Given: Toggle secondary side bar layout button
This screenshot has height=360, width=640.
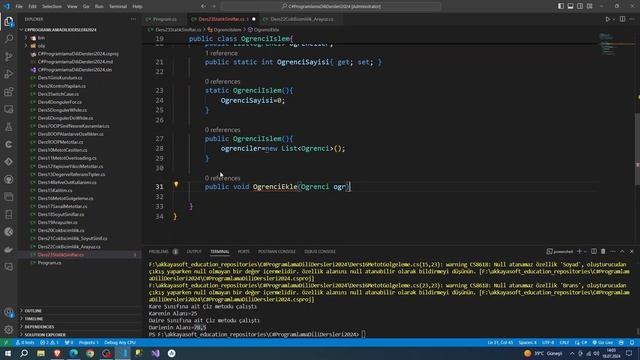Looking at the screenshot, I should [x=580, y=6].
